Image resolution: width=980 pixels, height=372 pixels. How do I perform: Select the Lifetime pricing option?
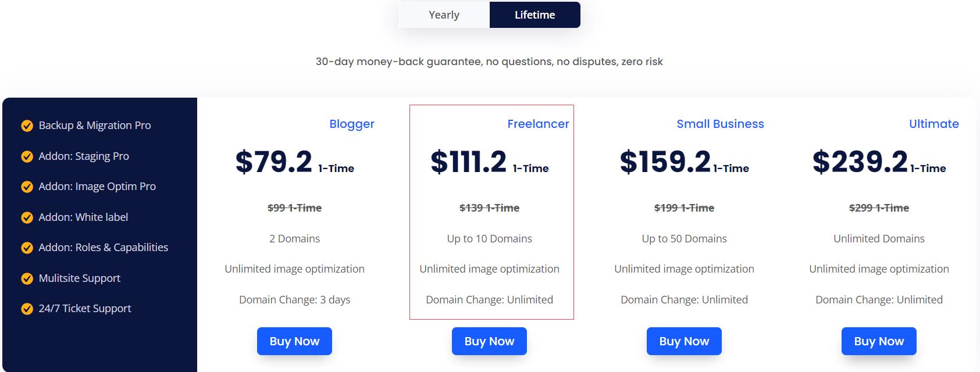click(535, 15)
